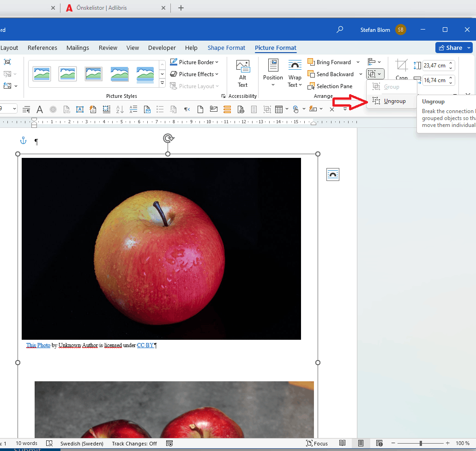Image resolution: width=476 pixels, height=451 pixels.
Task: Click the Layout Options button beside picture
Action: [333, 174]
